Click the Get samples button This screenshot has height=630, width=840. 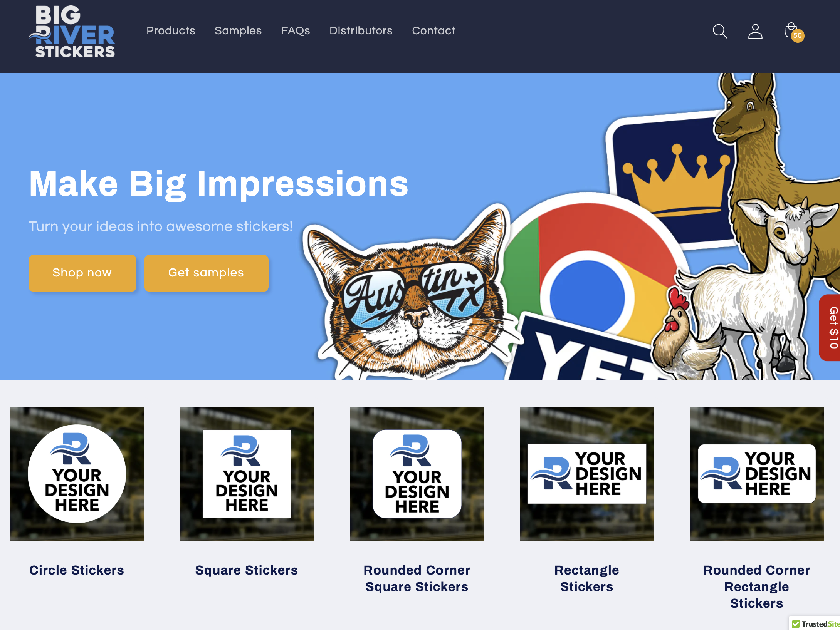click(x=206, y=273)
